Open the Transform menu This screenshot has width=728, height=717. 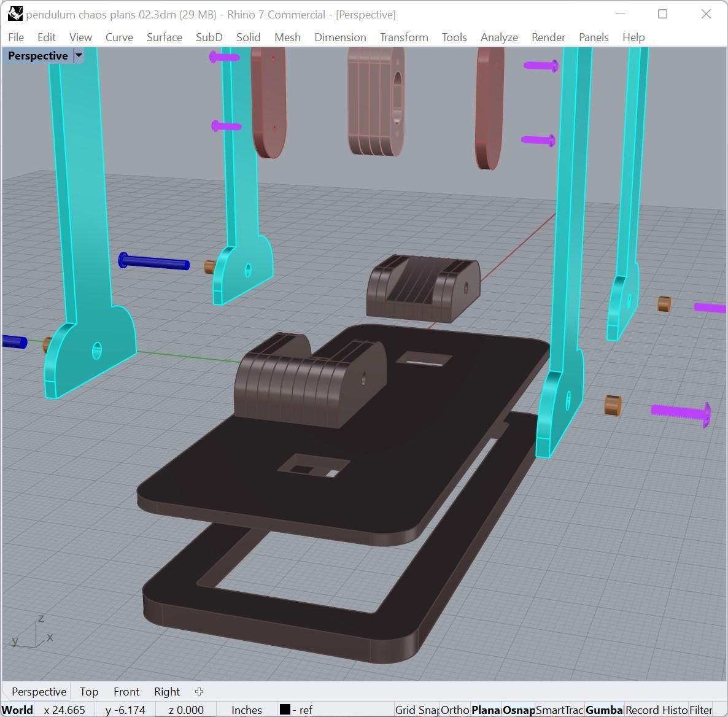click(404, 37)
